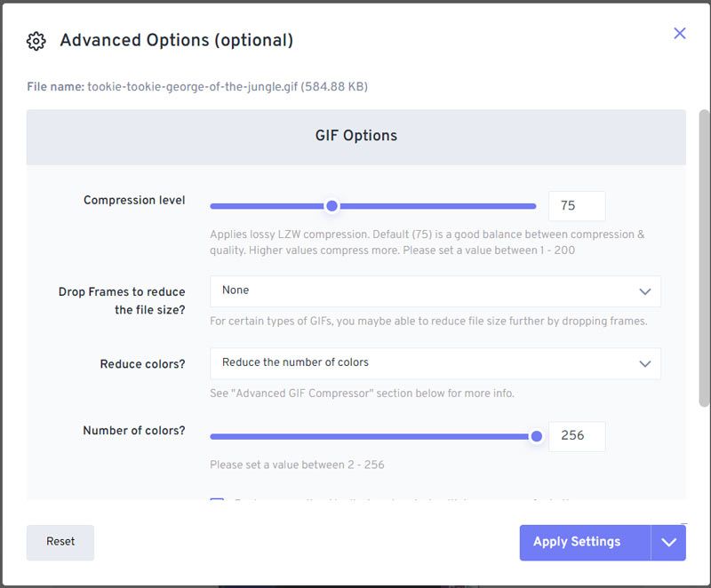Click the 'Please set a value between 2 - 256' hint
This screenshot has height=588, width=711.
click(x=297, y=465)
